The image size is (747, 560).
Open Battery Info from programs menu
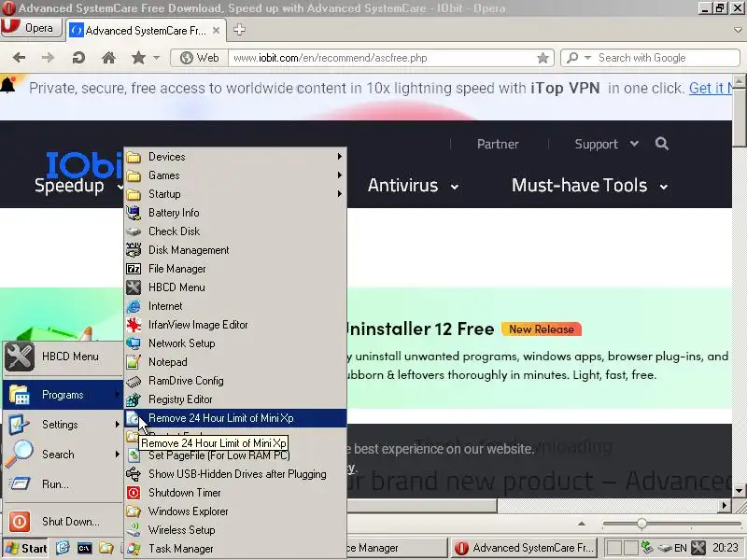click(x=235, y=213)
